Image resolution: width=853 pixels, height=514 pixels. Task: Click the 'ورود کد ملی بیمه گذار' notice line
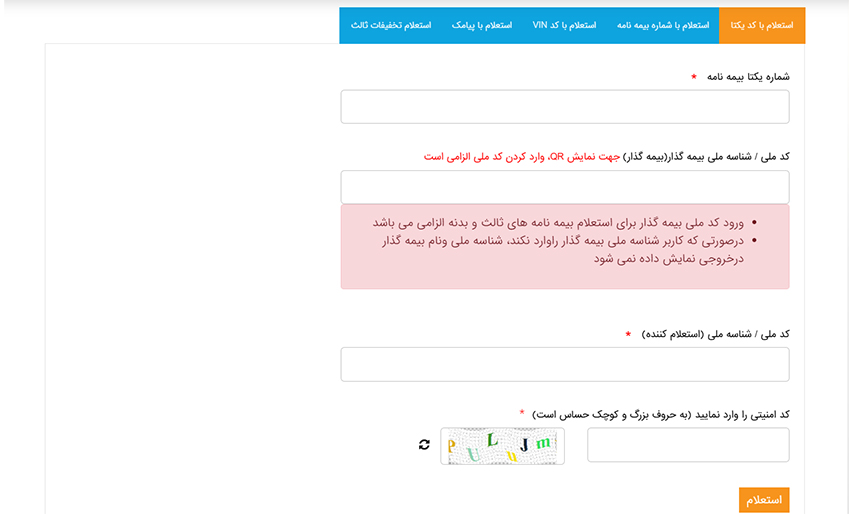point(558,222)
